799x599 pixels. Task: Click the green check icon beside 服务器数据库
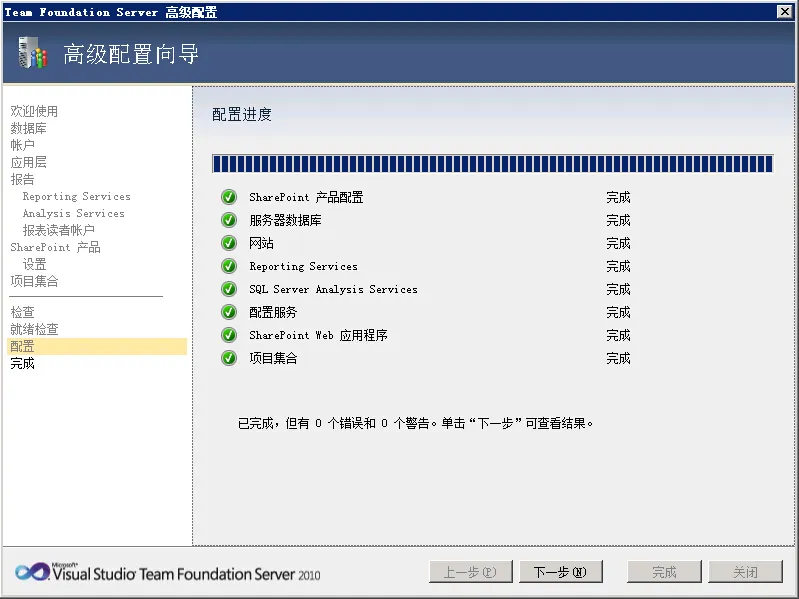pyautogui.click(x=229, y=220)
